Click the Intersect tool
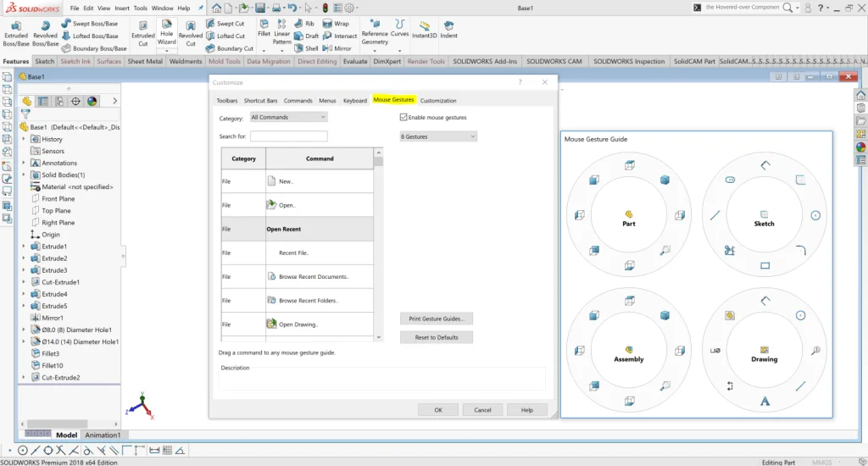 [x=340, y=36]
